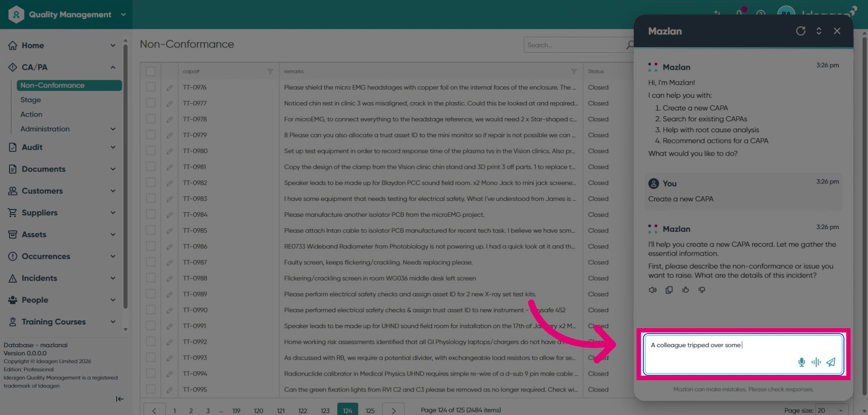Open the Audit menu in the sidebar
Screen dimensions: 868x415
(62, 147)
